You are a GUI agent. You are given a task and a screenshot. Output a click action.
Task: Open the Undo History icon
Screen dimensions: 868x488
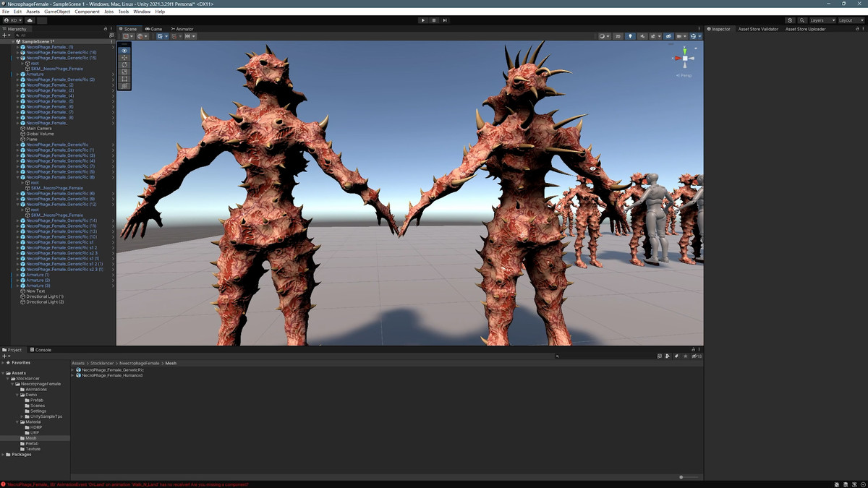click(790, 20)
